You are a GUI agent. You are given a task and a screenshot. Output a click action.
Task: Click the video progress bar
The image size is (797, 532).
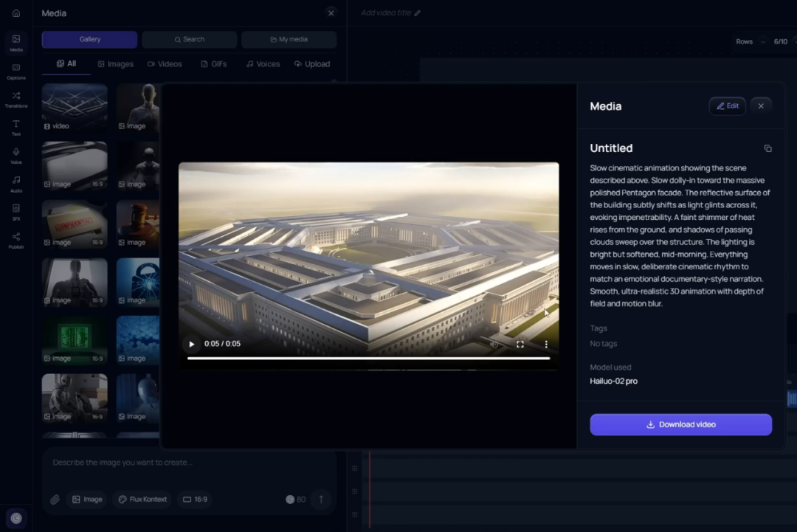click(368, 358)
